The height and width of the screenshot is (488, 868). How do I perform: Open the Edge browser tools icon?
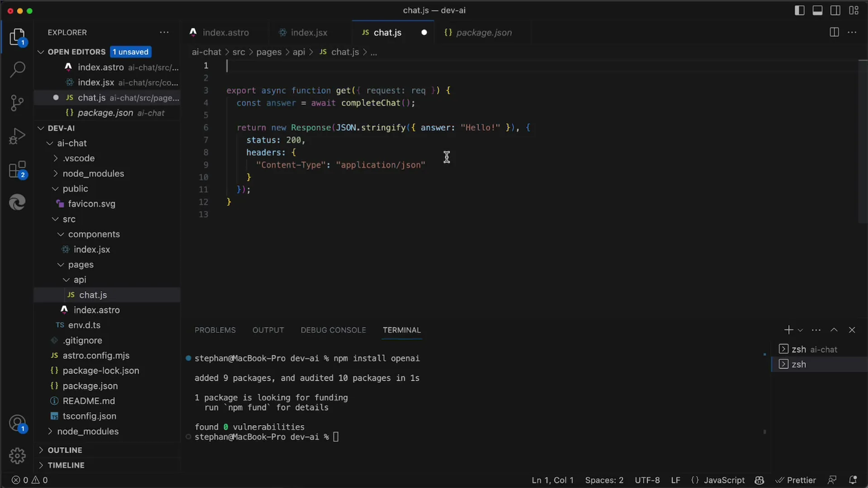pos(17,202)
